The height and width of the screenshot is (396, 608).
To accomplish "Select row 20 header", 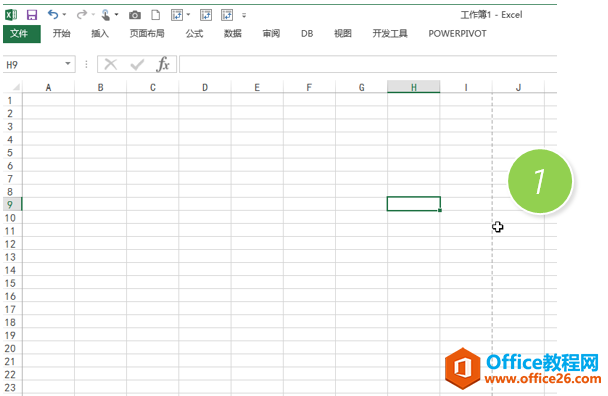I will (11, 348).
